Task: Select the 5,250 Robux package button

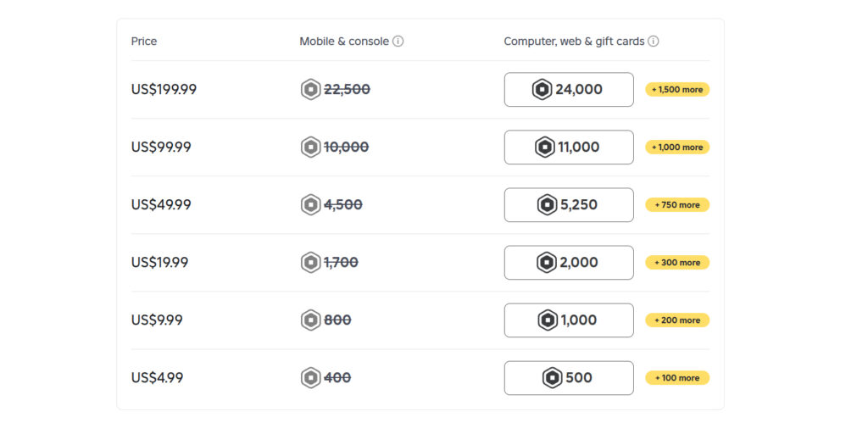Action: pyautogui.click(x=569, y=205)
